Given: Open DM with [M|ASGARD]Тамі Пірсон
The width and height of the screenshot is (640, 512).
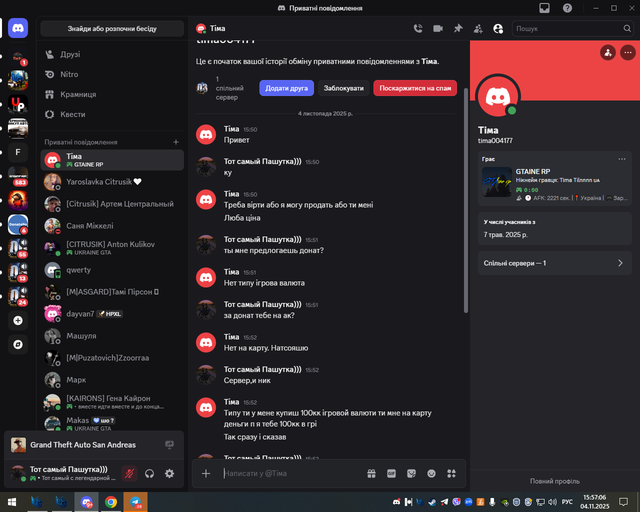Looking at the screenshot, I should click(x=112, y=292).
